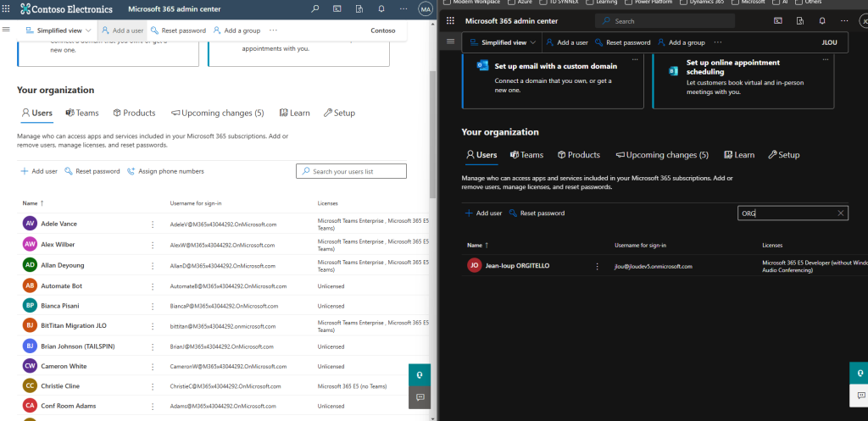Open more options on Christie Cline row

(153, 386)
